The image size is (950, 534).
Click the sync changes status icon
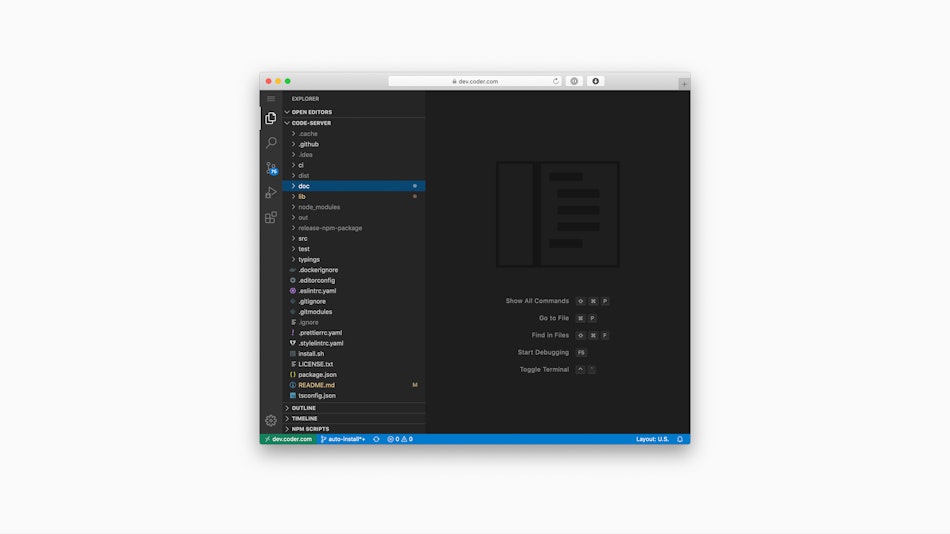click(x=376, y=439)
